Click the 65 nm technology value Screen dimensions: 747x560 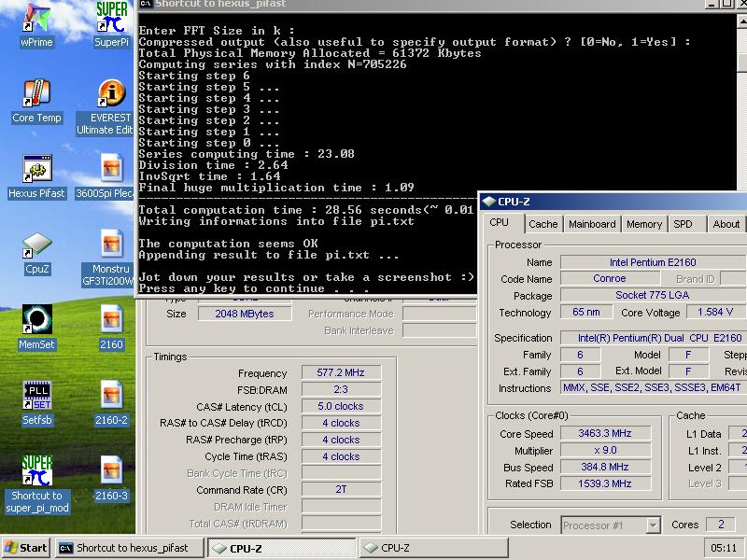586,313
